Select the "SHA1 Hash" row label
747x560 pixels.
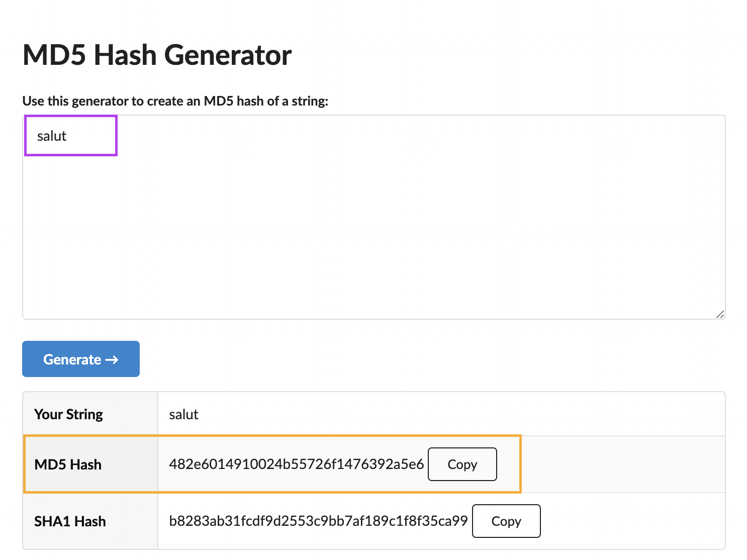(x=70, y=521)
